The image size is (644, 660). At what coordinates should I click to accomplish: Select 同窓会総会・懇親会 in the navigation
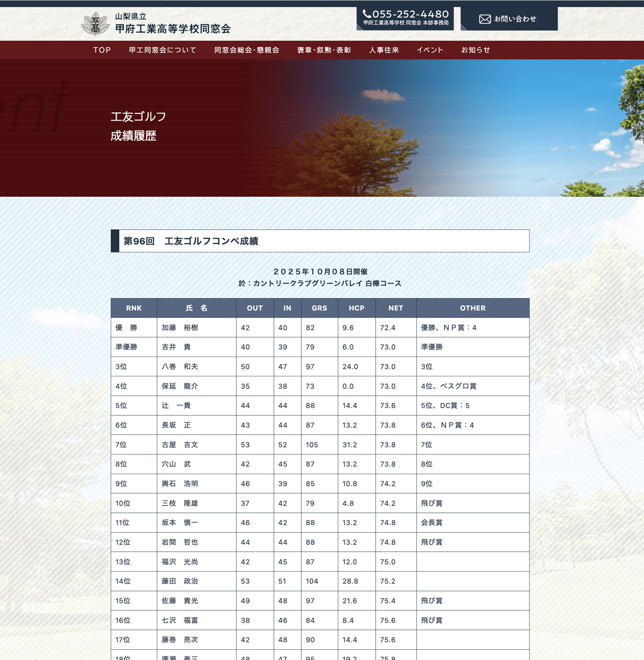pos(247,50)
